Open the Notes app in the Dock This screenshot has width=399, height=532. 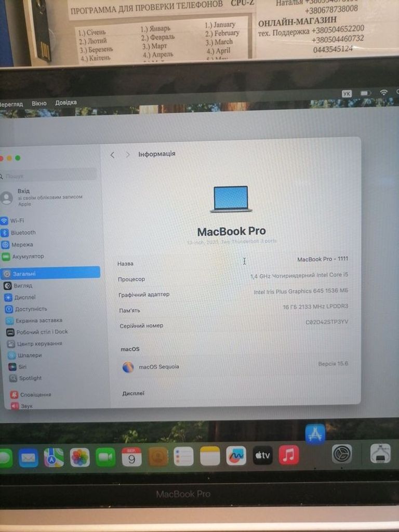[210, 456]
